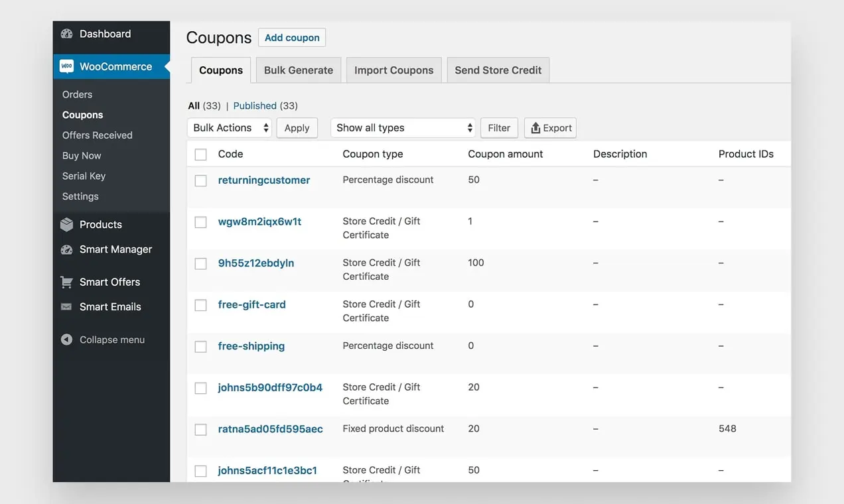The image size is (844, 504).
Task: Open the johns5b90dff97c0b4 coupon
Action: point(270,388)
